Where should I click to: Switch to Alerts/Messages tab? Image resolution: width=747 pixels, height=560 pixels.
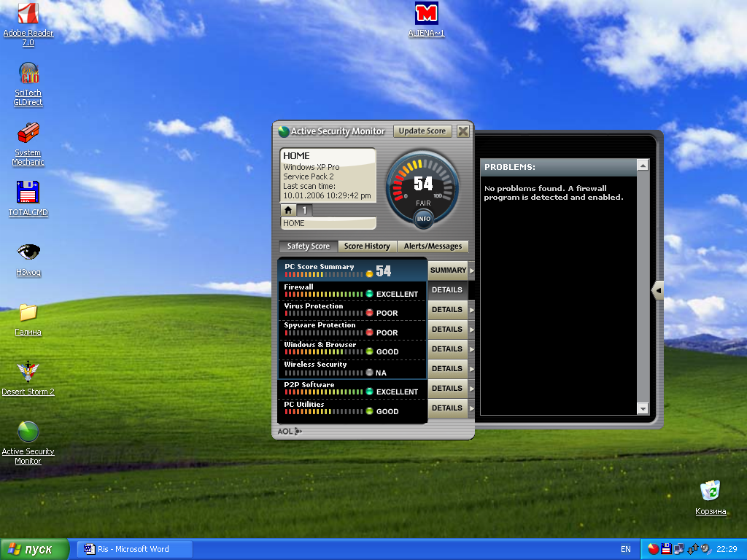(x=433, y=246)
